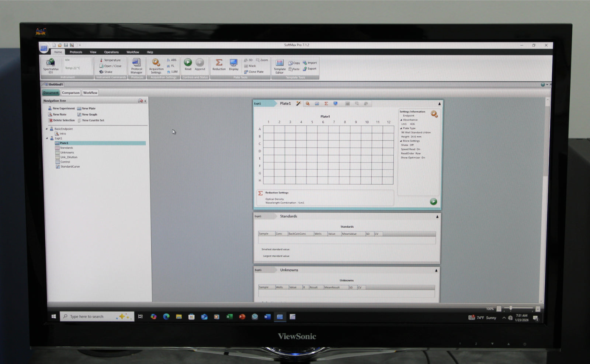The width and height of the screenshot is (590, 364).
Task: Click the Display icon in Plate Tools
Action: (233, 64)
